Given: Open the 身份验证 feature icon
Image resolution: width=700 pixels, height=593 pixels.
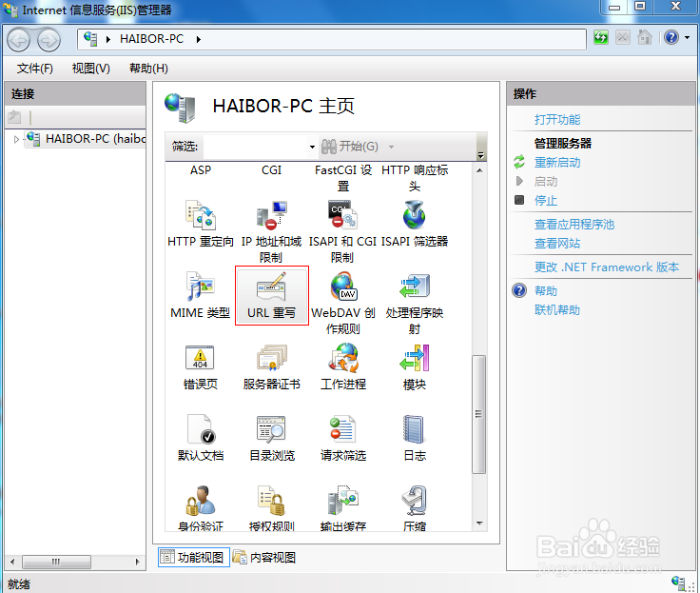Looking at the screenshot, I should click(201, 501).
